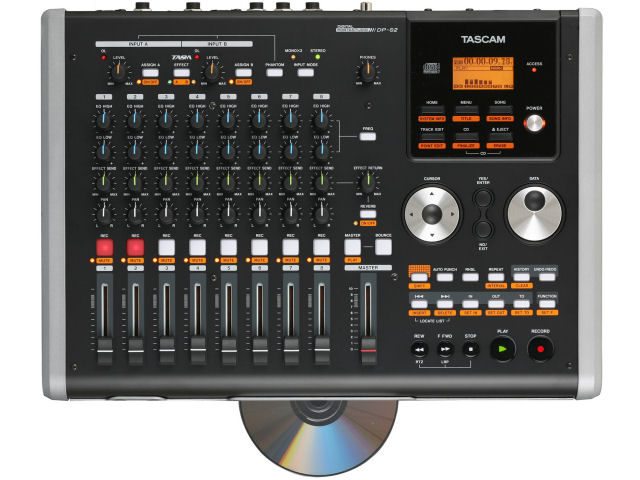
Task: Tap the SHIFT button
Action: click(419, 277)
